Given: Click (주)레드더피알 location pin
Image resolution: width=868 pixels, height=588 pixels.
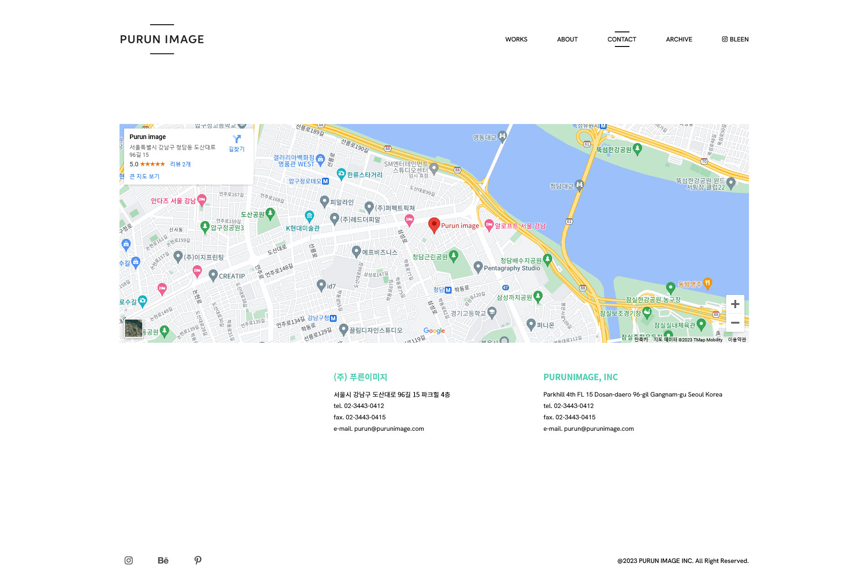Looking at the screenshot, I should coord(334,218).
